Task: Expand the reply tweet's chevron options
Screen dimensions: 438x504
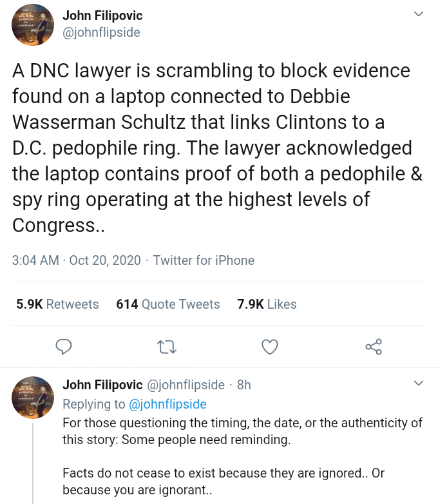Action: pyautogui.click(x=419, y=384)
